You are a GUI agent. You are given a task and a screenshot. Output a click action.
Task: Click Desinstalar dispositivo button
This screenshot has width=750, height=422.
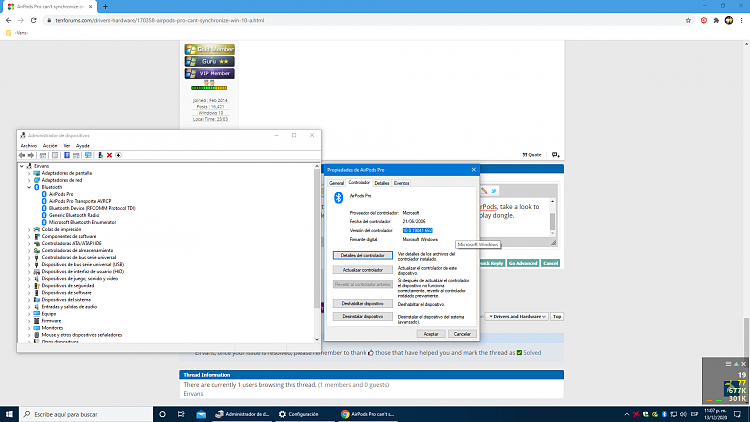tap(363, 317)
